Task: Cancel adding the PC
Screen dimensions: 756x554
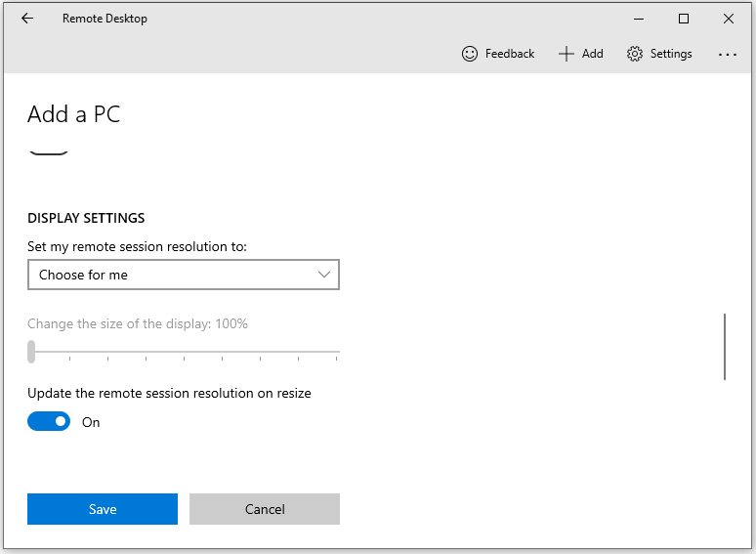Action: click(265, 509)
